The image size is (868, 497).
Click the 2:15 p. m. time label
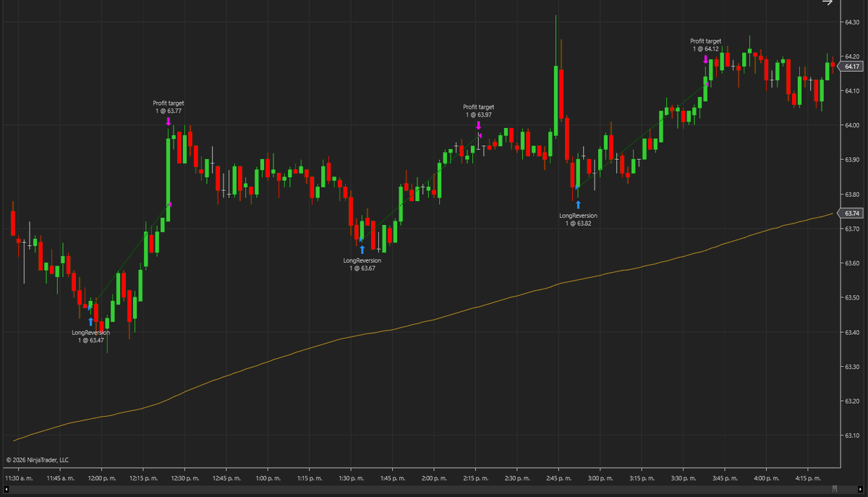tap(475, 478)
